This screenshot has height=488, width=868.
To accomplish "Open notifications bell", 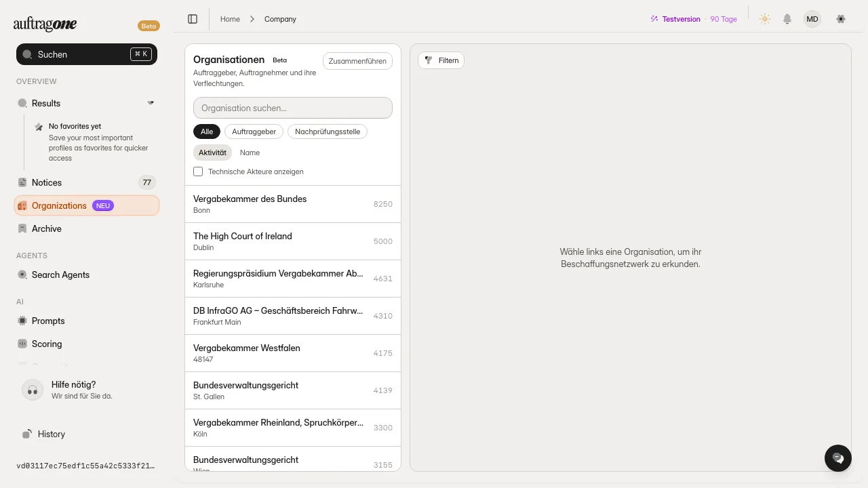I will (787, 19).
